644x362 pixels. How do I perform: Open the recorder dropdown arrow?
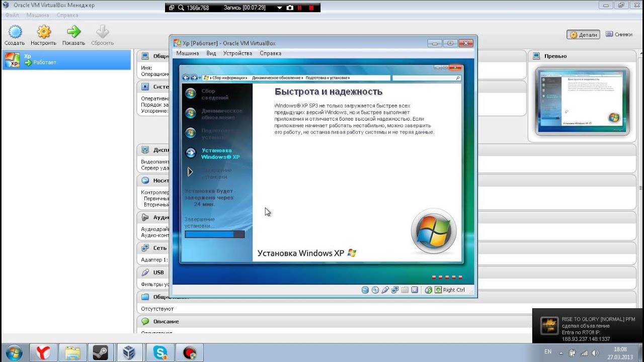point(280,8)
